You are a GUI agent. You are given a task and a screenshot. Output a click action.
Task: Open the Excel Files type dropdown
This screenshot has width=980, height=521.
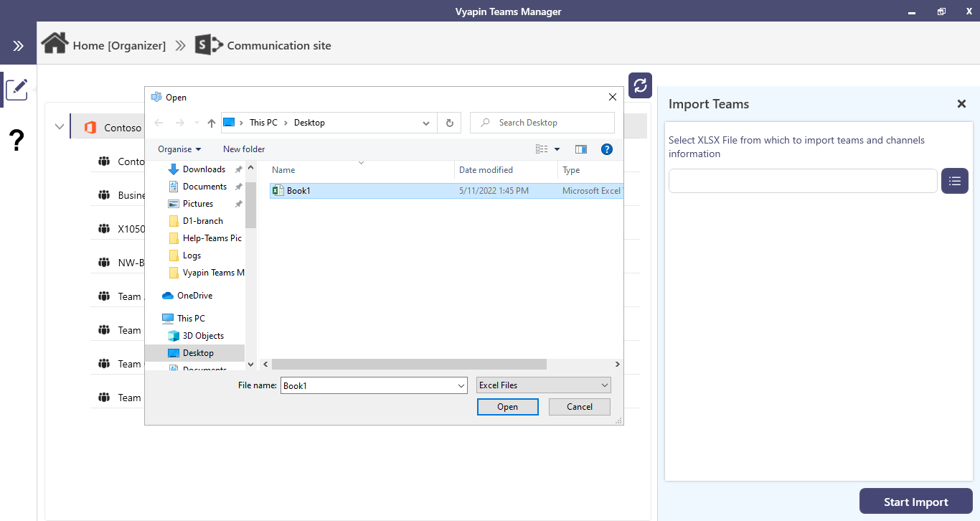tap(544, 385)
